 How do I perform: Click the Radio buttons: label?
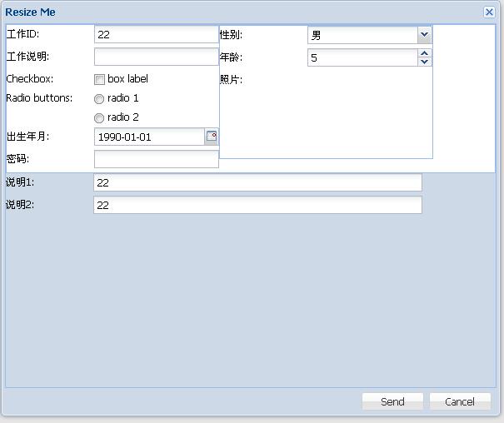(39, 98)
